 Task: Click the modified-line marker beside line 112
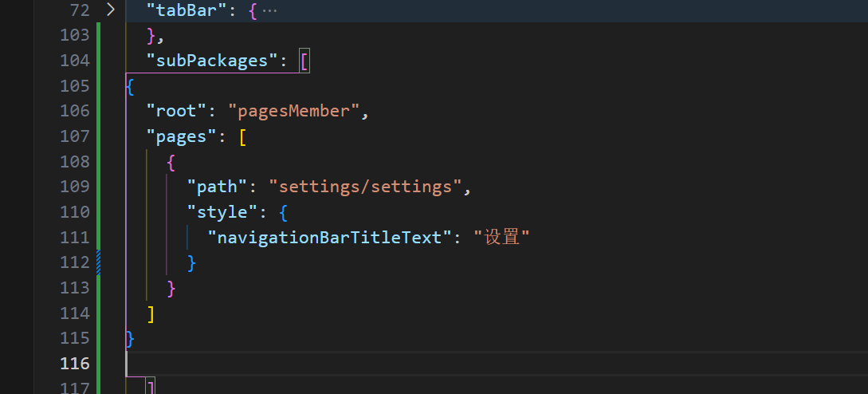click(99, 262)
